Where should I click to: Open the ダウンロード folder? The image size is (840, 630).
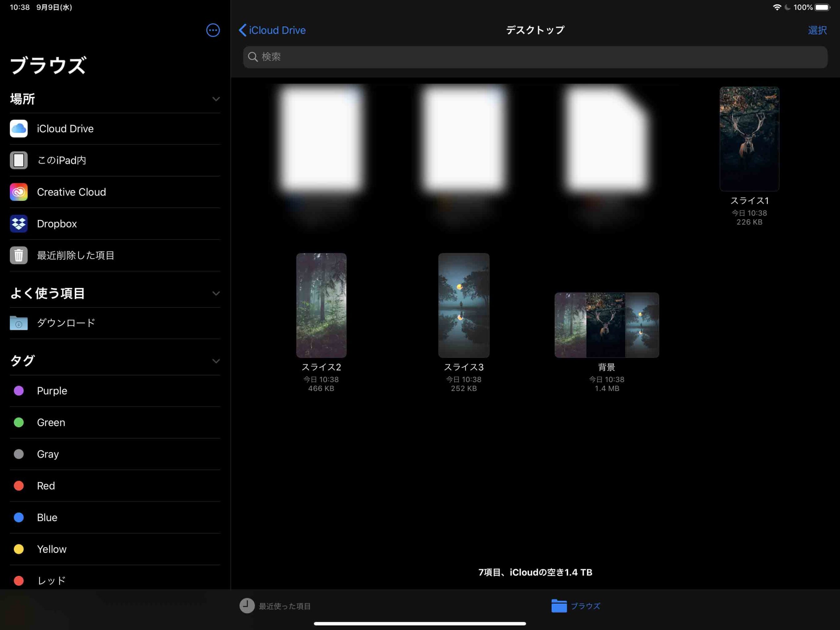[65, 323]
